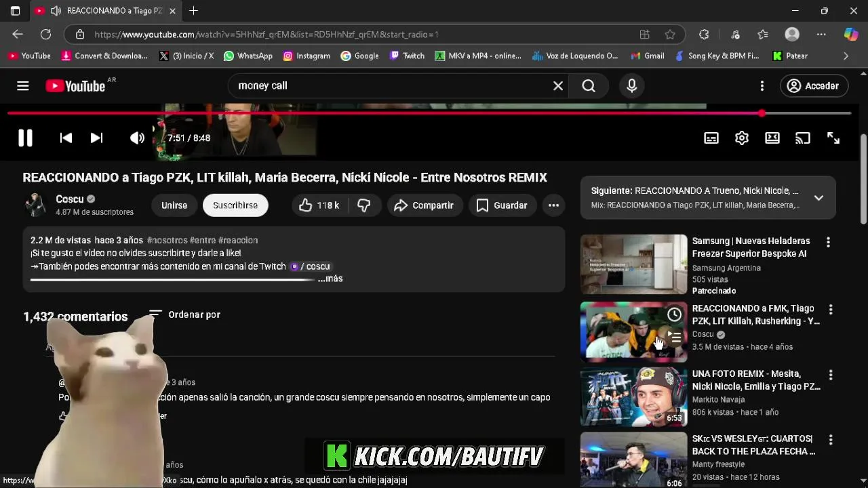
Task: Click the YouTube search magnifier button
Action: click(x=589, y=85)
